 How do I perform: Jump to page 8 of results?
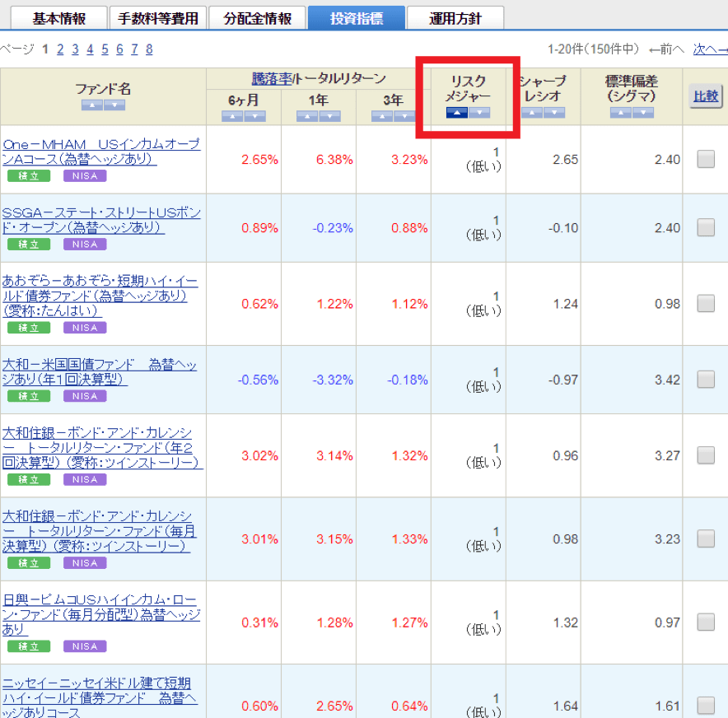tap(149, 49)
